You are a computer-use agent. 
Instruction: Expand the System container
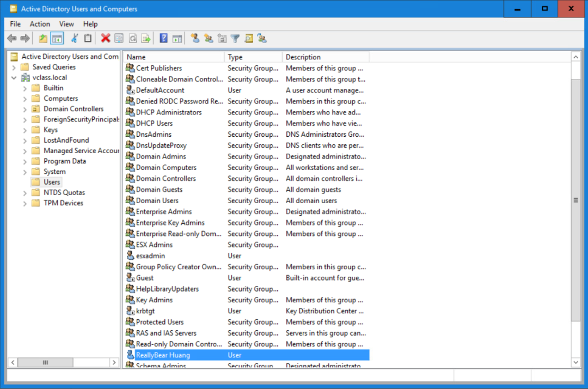(24, 172)
